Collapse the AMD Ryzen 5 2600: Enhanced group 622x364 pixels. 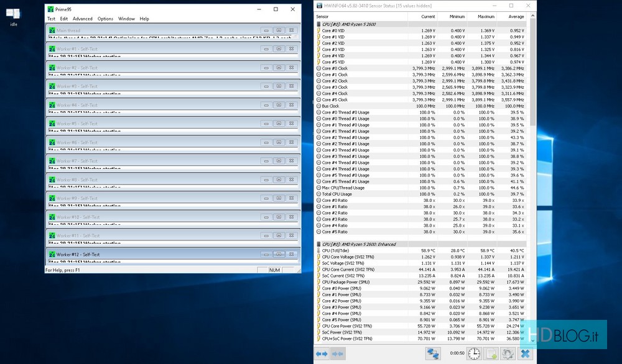coord(319,244)
